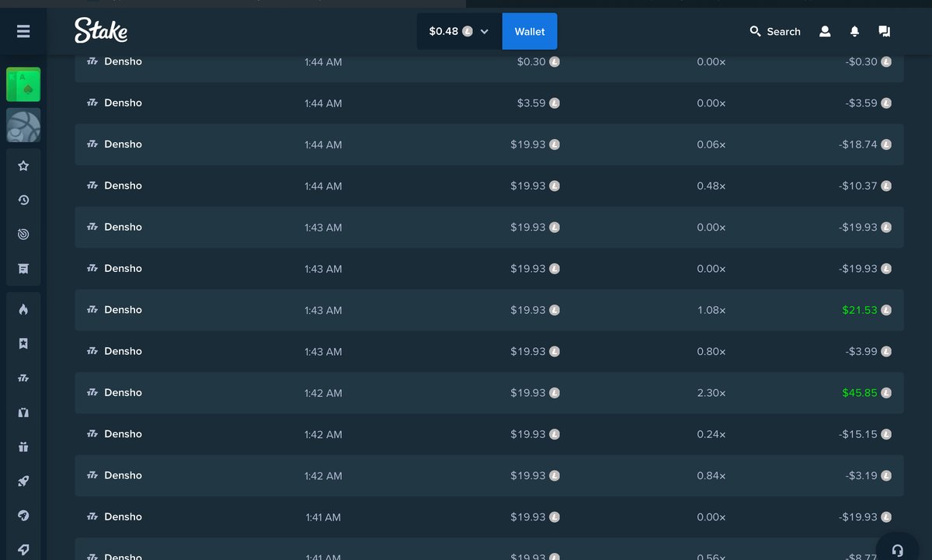
Task: Select the green $45.85 payout value
Action: (x=859, y=393)
